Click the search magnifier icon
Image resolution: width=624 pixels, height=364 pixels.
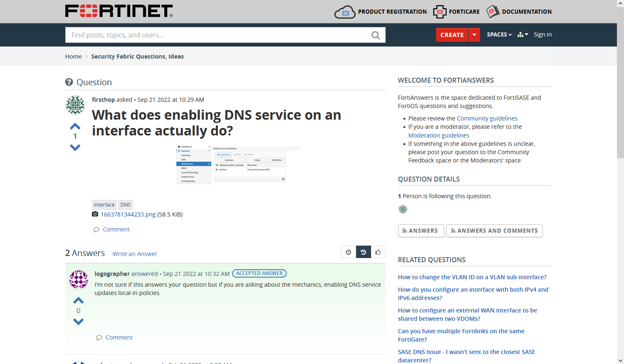[376, 35]
